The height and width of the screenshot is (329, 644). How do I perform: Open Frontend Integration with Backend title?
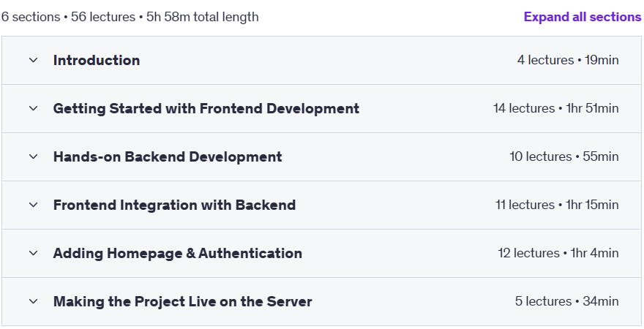175,205
